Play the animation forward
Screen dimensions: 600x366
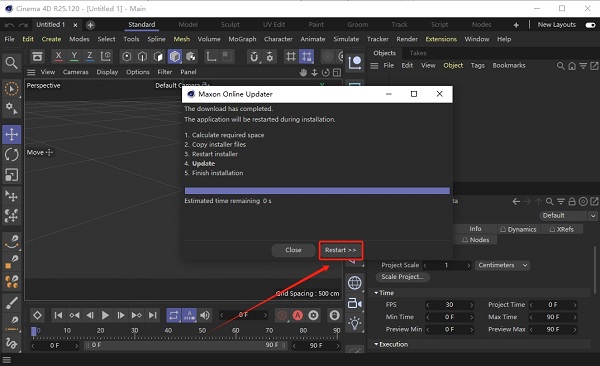pos(105,315)
